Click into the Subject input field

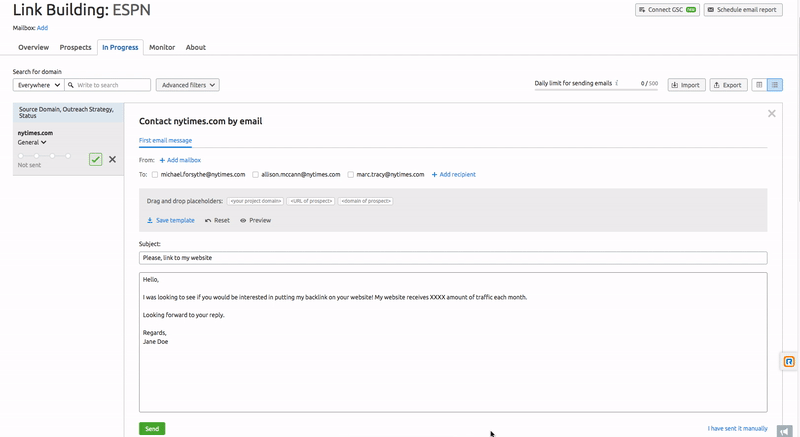tap(453, 258)
